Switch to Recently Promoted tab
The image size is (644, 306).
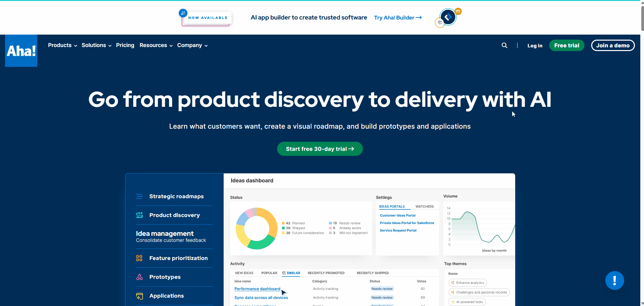point(326,273)
